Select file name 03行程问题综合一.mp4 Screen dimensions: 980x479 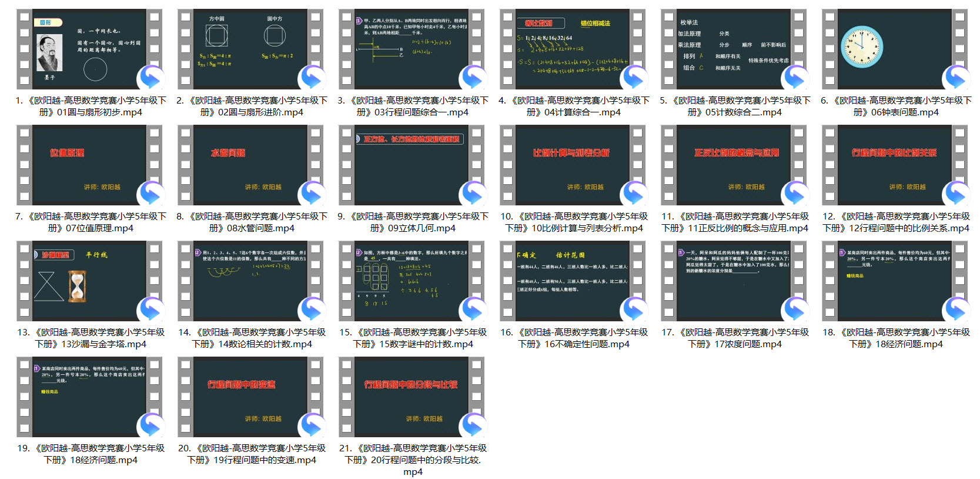[x=413, y=107]
